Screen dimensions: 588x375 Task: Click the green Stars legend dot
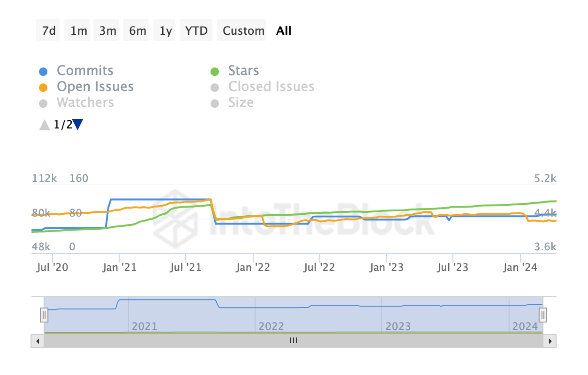(215, 71)
